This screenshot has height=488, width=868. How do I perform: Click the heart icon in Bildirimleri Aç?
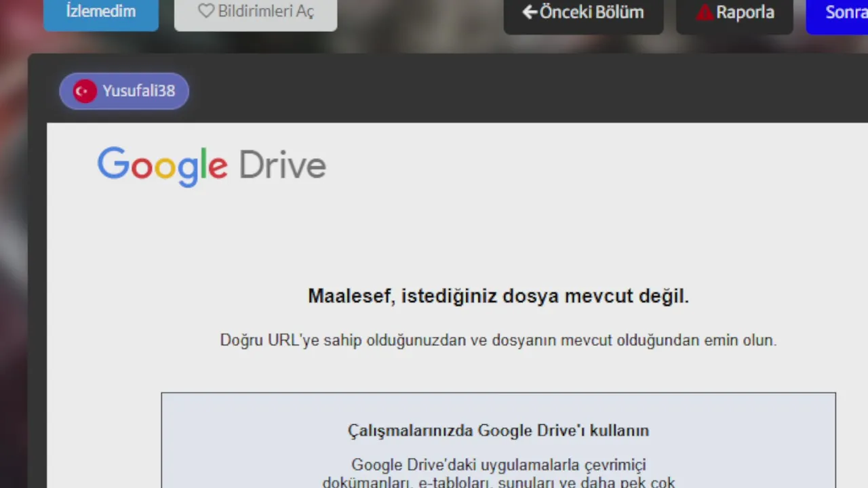click(x=206, y=12)
